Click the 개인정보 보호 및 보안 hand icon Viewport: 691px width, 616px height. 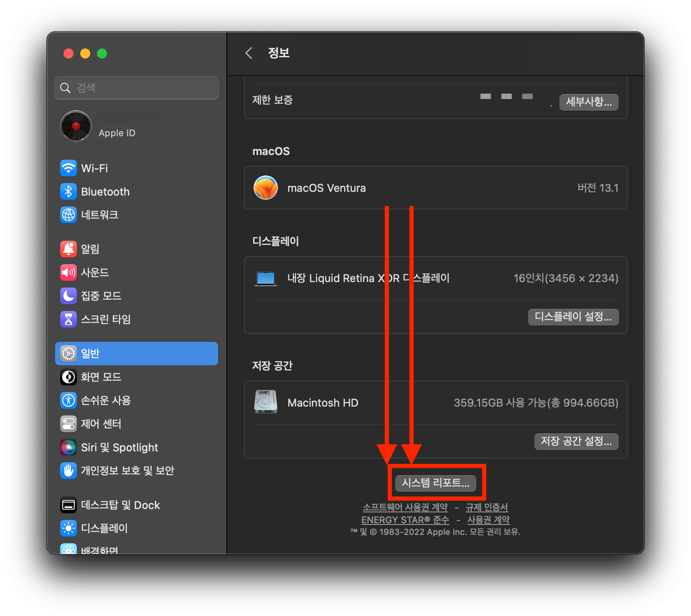pos(69,471)
